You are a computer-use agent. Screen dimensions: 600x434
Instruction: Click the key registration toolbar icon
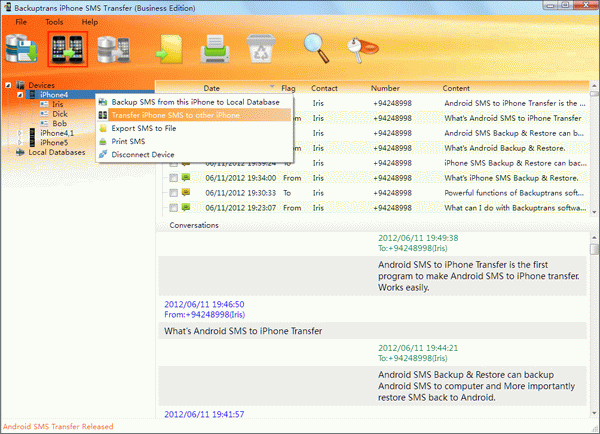(362, 49)
